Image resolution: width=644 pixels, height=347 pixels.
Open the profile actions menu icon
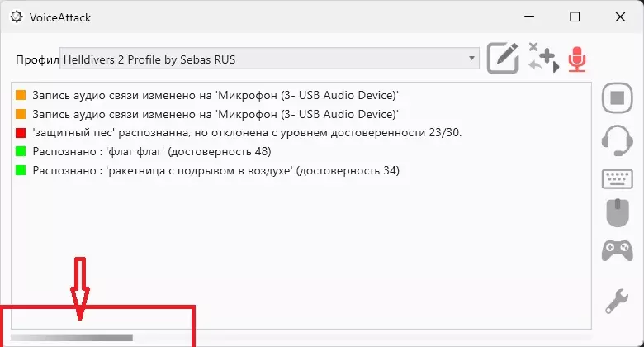542,58
